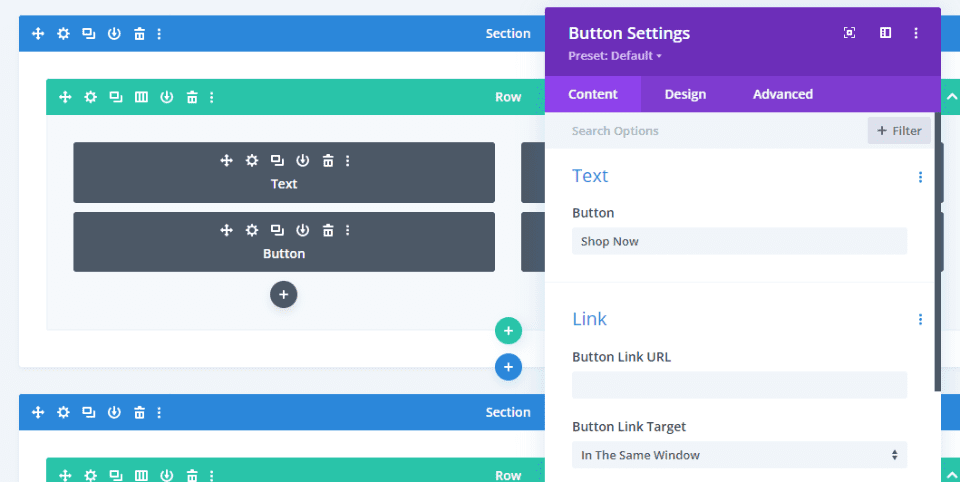Open the Preset: Default dropdown
The image size is (960, 482).
click(616, 56)
